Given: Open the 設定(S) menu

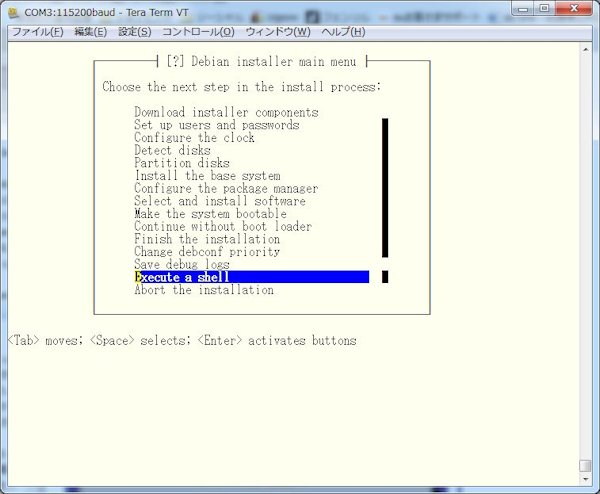Looking at the screenshot, I should tap(135, 32).
